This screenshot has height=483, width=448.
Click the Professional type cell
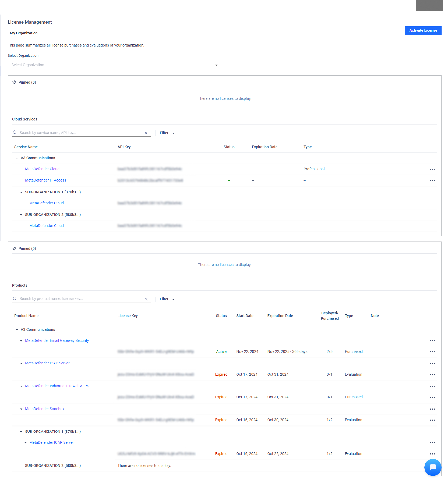coord(314,169)
